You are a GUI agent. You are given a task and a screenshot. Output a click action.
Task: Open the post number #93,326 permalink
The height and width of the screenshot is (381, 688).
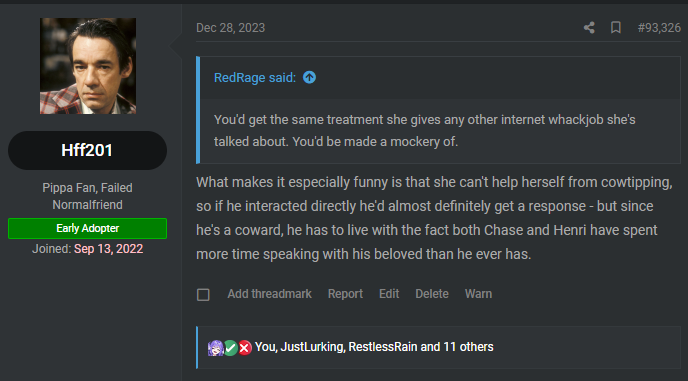pyautogui.click(x=659, y=28)
